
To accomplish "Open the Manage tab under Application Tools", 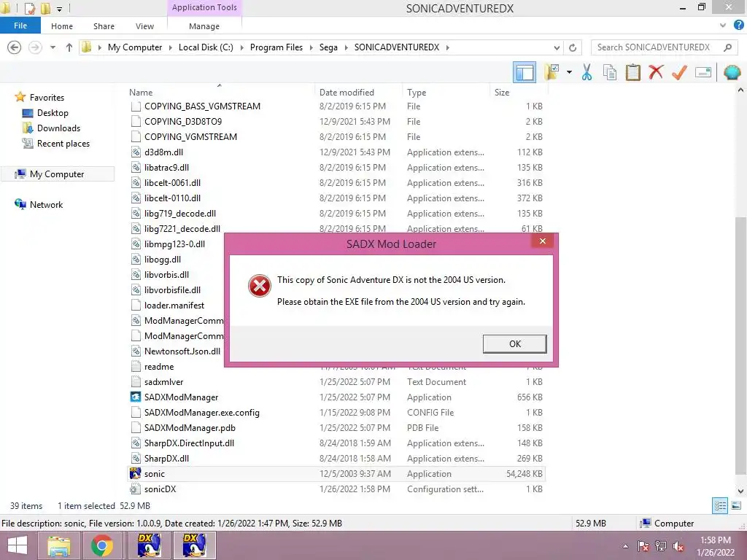I will point(204,26).
